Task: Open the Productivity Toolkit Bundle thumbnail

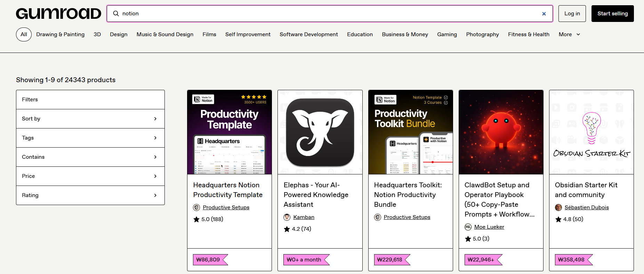Action: click(411, 132)
